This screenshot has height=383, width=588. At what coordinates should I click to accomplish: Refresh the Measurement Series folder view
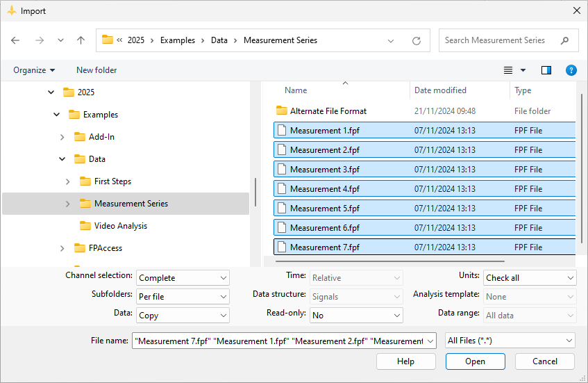point(417,40)
